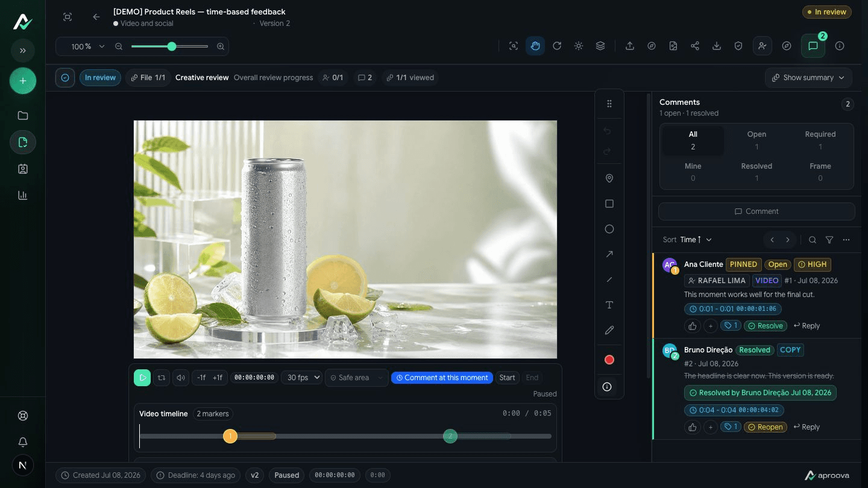
Task: Open the comments panel icon with badge 2
Action: [813, 46]
